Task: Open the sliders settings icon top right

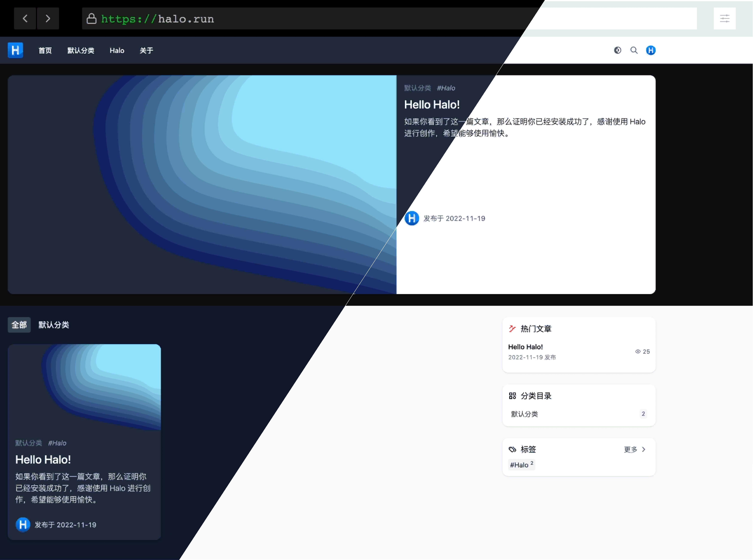Action: (x=725, y=18)
